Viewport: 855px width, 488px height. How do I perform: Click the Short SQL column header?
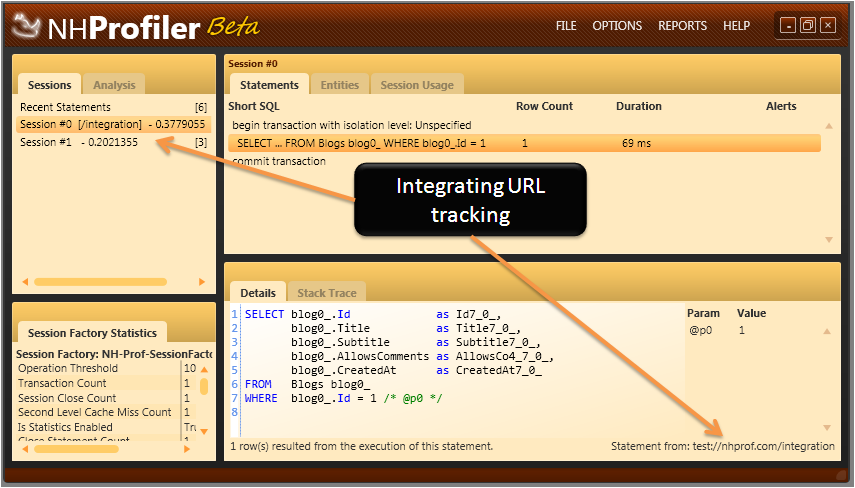coord(254,106)
